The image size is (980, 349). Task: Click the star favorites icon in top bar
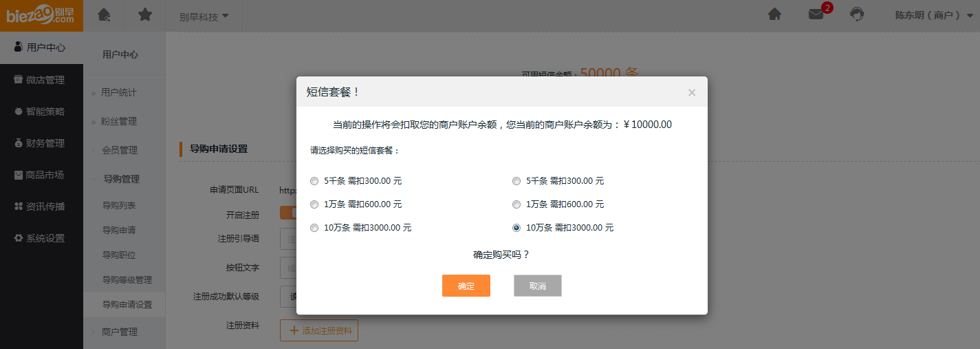145,15
